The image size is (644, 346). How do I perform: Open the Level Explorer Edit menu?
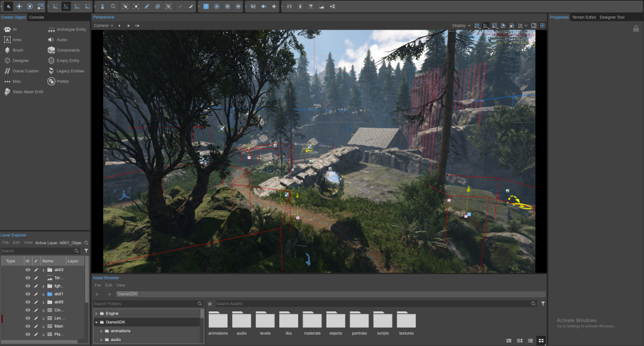(x=16, y=243)
